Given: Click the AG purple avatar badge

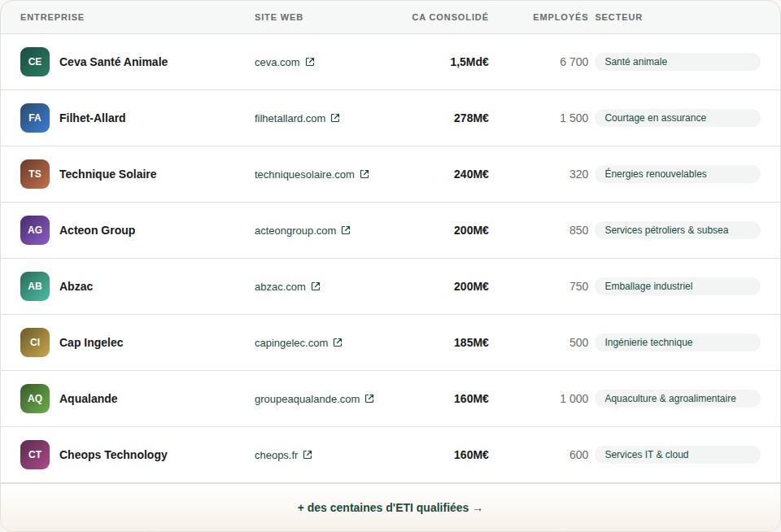Looking at the screenshot, I should [35, 230].
